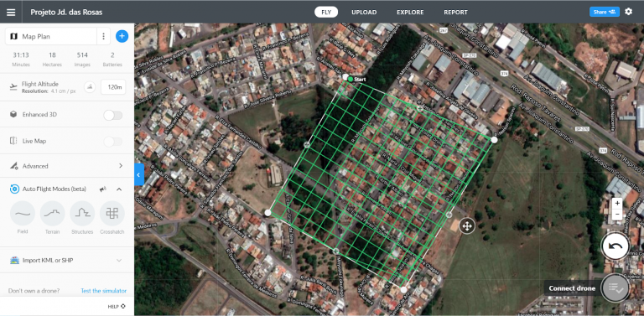Click the blue plus add plan button
Viewport: 644px width, 316px height.
click(x=122, y=37)
